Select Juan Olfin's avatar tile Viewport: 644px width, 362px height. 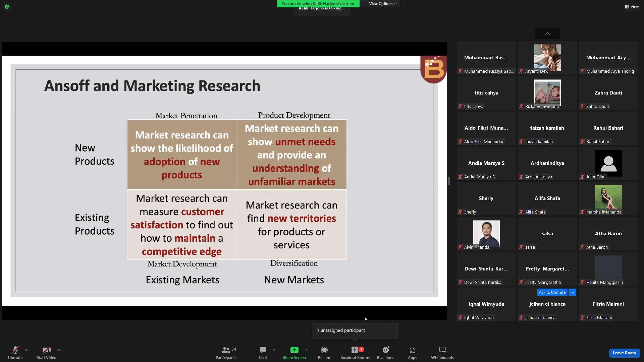click(608, 163)
